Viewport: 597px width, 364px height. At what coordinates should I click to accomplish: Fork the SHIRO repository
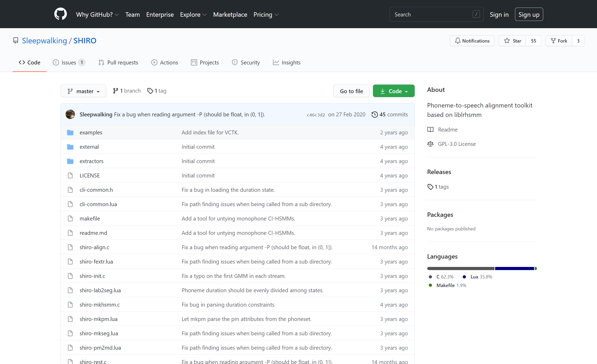[559, 41]
